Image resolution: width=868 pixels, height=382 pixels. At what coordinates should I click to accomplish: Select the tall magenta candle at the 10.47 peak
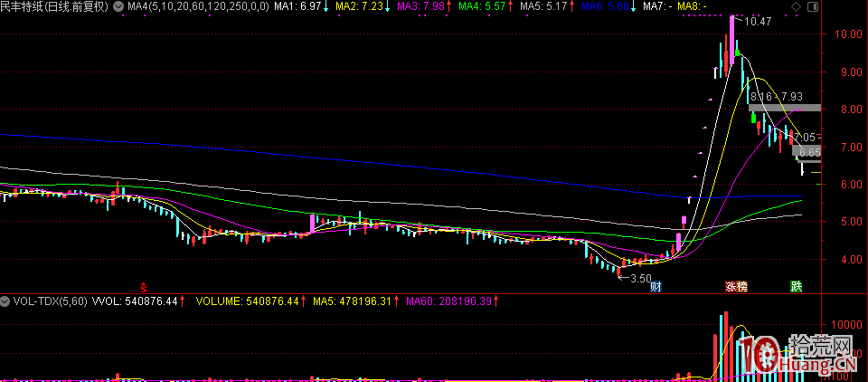click(x=731, y=41)
